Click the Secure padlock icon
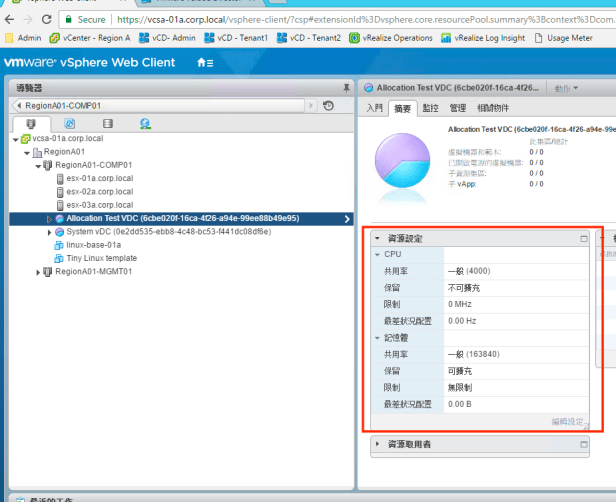The image size is (616, 502). click(x=69, y=19)
